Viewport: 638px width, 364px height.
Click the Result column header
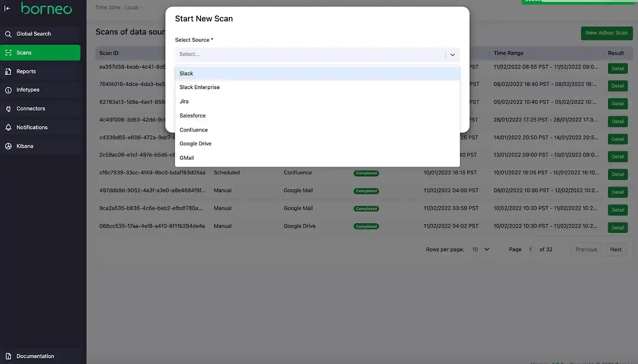(616, 53)
